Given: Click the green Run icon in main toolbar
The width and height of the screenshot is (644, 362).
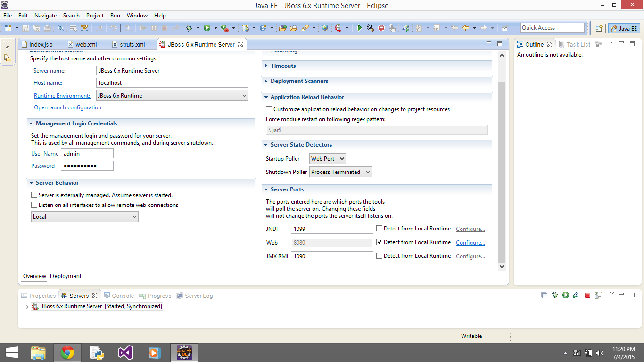Looking at the screenshot, I should click(207, 28).
